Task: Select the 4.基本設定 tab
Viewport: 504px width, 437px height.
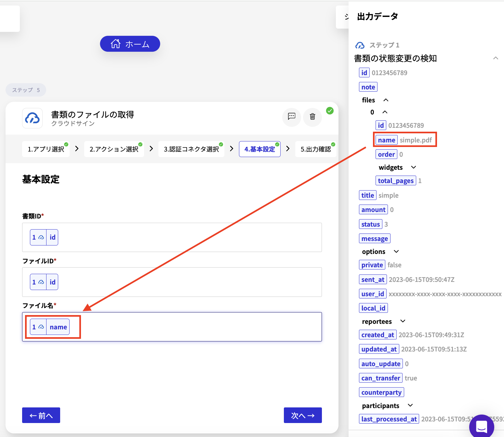Action: (260, 149)
